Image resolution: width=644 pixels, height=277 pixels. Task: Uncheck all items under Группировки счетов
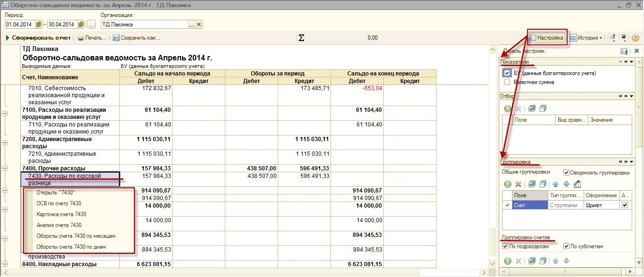[x=543, y=261]
